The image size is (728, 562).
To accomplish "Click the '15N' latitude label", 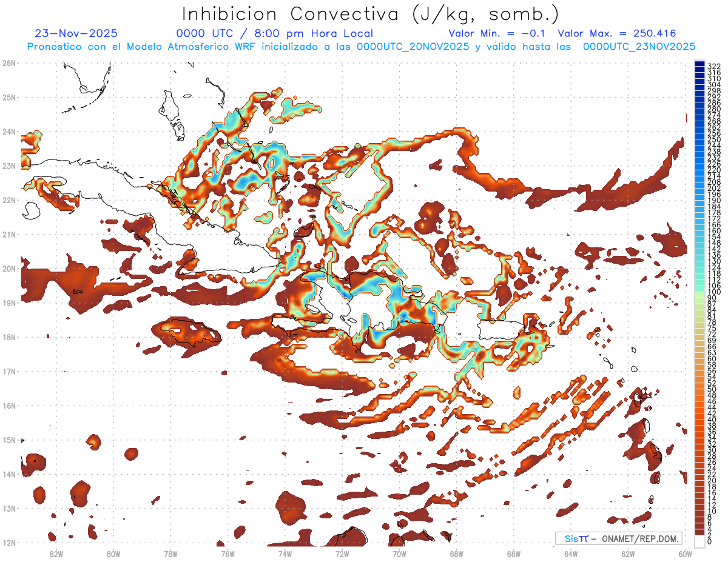I will 9,440.
